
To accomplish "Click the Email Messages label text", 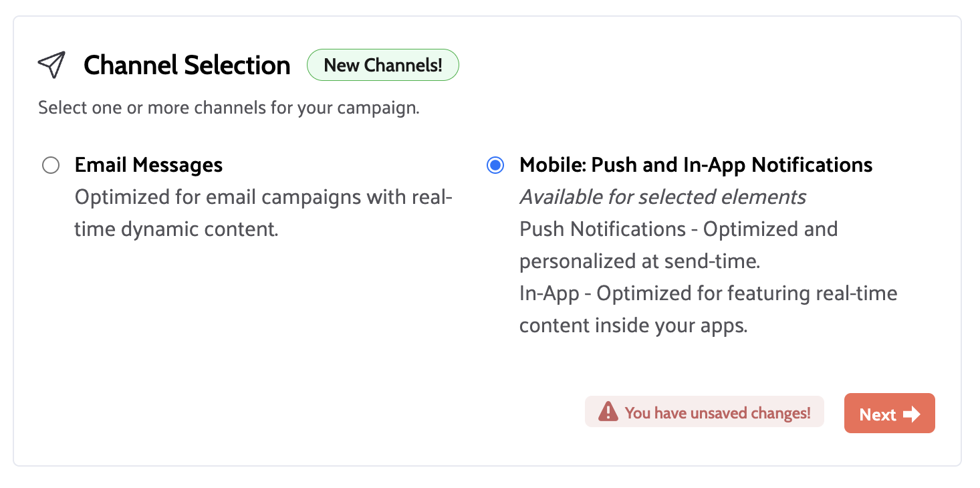I will click(148, 164).
